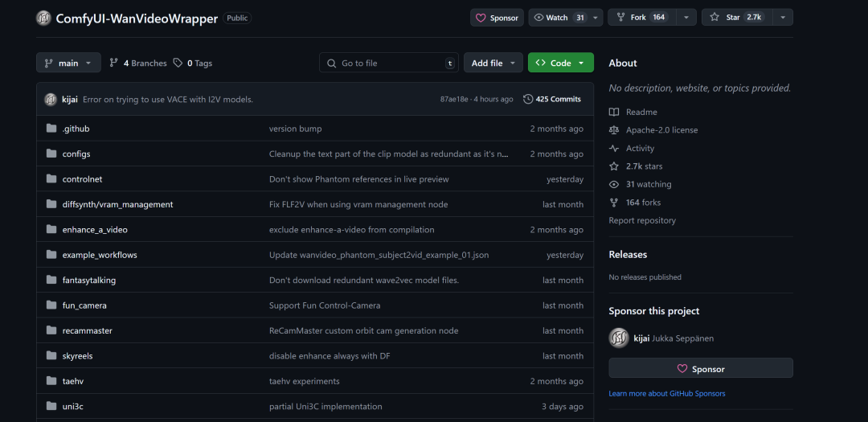The height and width of the screenshot is (422, 868).
Task: Click the fork icon beside 164 forks
Action: coord(613,202)
